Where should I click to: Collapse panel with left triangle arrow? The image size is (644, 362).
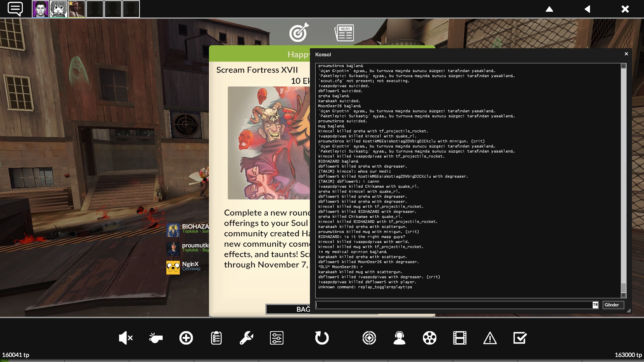[587, 9]
